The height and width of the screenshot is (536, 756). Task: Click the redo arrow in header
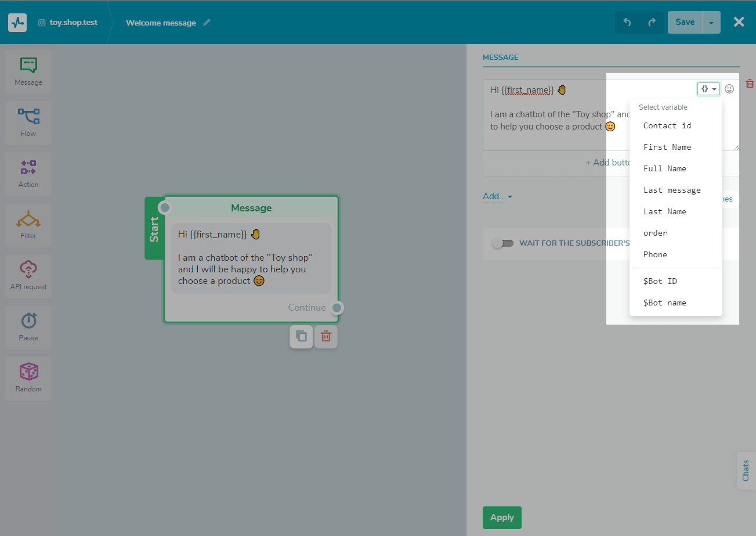tap(652, 23)
